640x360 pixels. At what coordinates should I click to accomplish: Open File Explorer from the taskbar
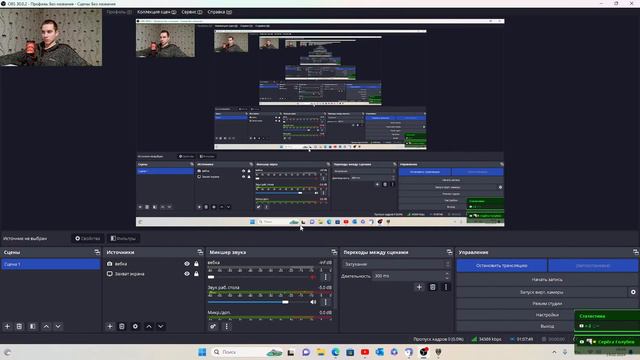(x=320, y=352)
